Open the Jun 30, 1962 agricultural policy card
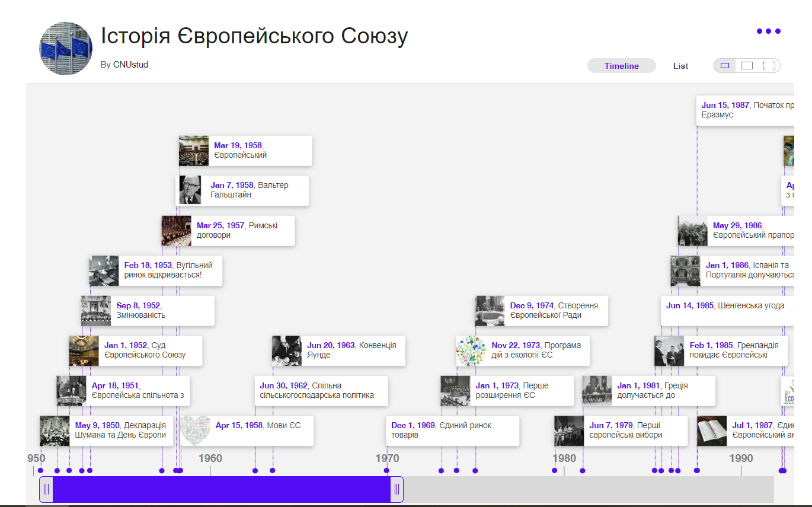The width and height of the screenshot is (812, 507). pyautogui.click(x=321, y=391)
